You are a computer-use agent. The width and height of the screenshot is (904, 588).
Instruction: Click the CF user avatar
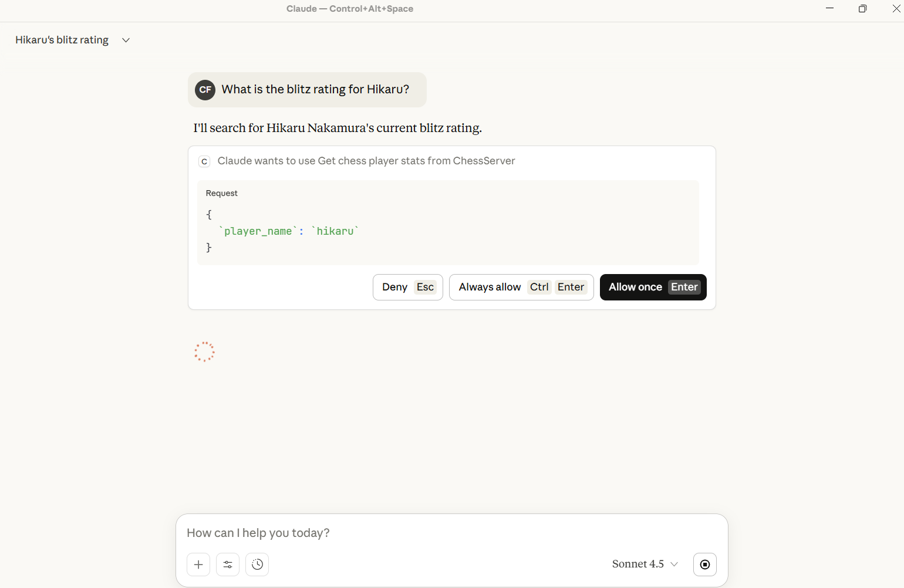point(205,90)
